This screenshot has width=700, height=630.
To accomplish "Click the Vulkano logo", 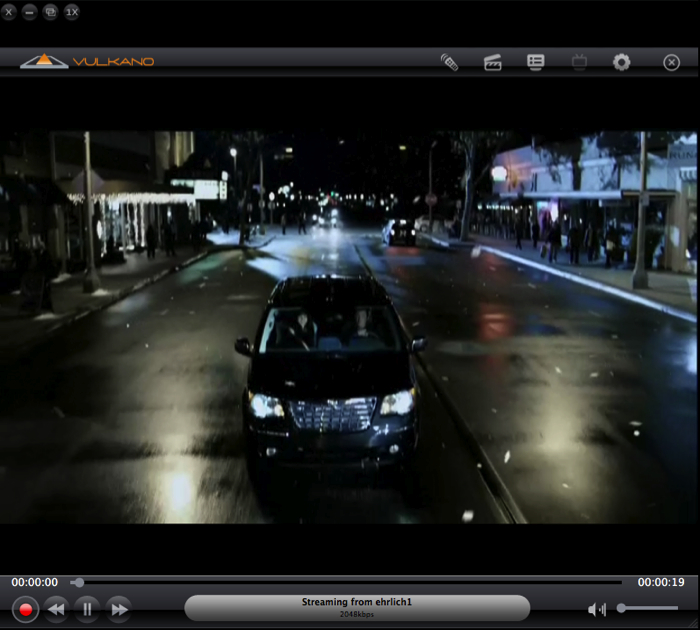I will (x=87, y=61).
